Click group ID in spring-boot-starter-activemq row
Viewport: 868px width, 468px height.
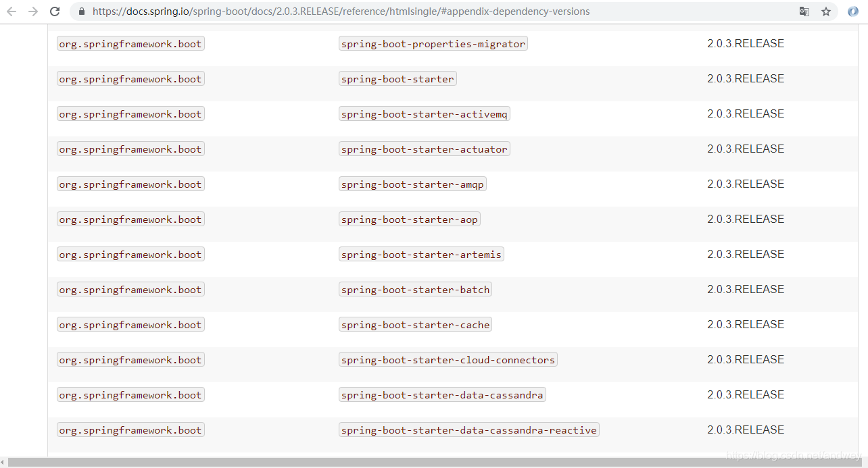pyautogui.click(x=130, y=114)
